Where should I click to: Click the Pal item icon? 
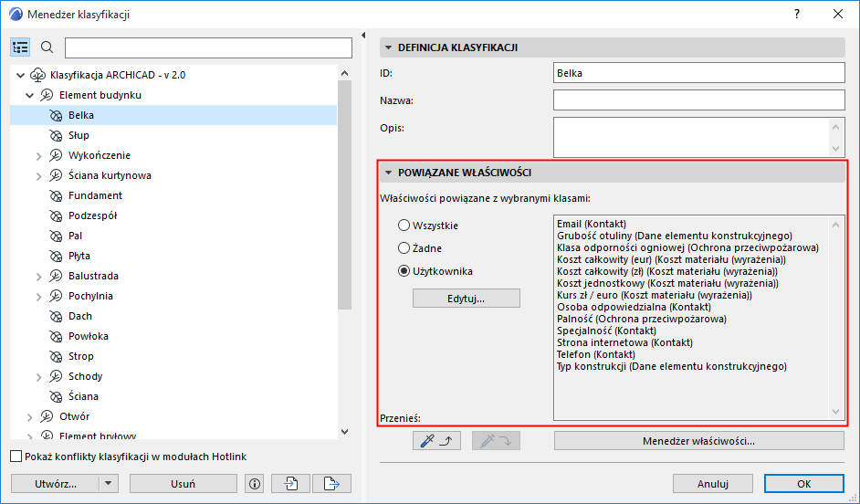[56, 236]
